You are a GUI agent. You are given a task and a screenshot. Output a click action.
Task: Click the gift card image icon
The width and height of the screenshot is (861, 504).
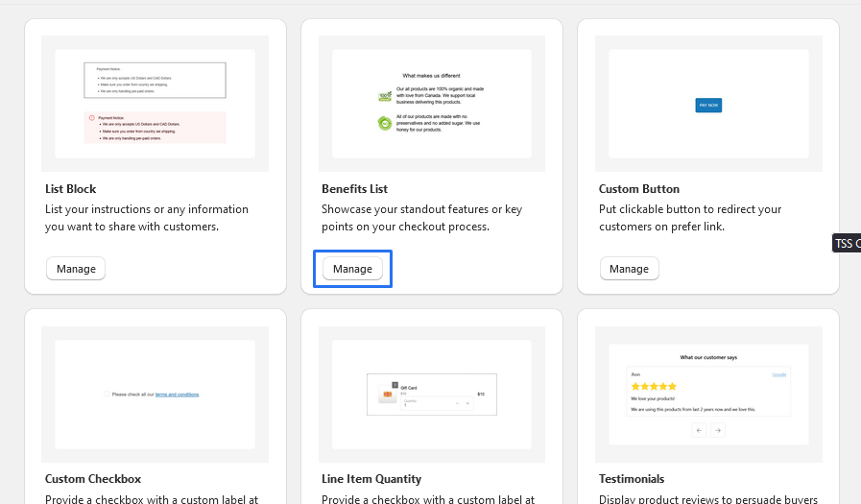388,396
